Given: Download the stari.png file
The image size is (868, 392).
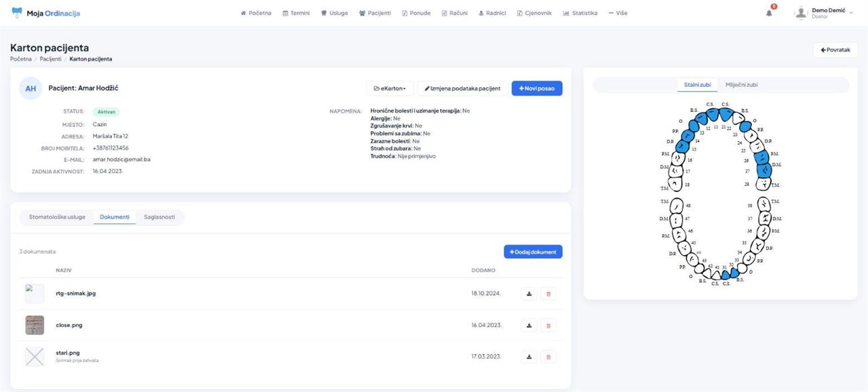Looking at the screenshot, I should pos(530,356).
